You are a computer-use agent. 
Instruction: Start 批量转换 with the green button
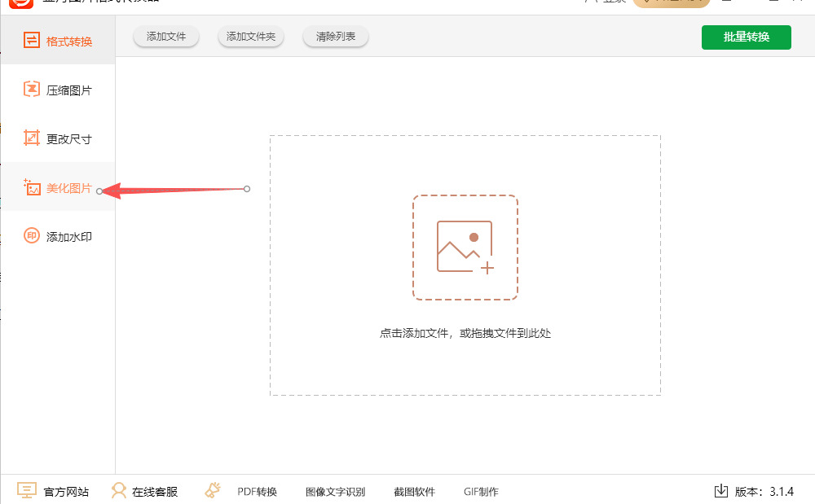click(x=746, y=37)
